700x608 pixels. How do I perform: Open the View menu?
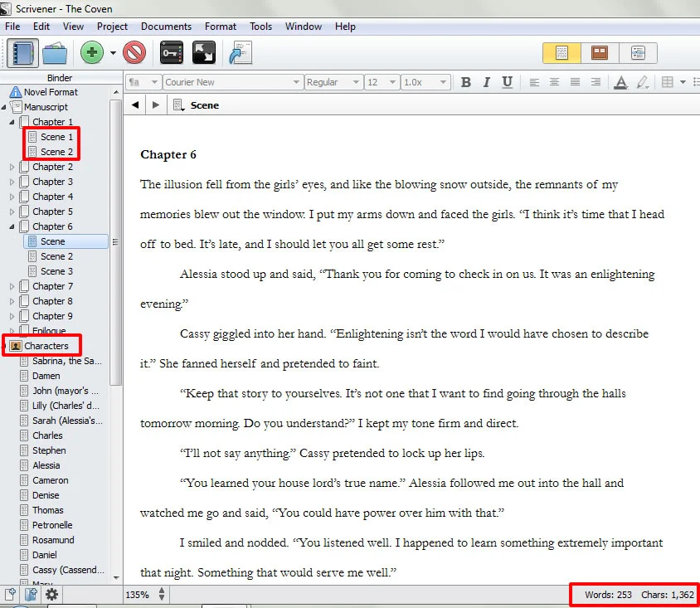click(73, 27)
